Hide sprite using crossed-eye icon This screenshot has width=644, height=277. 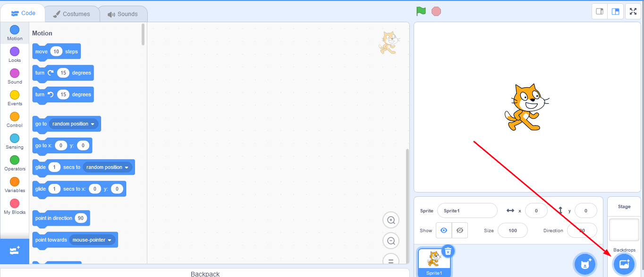(460, 230)
